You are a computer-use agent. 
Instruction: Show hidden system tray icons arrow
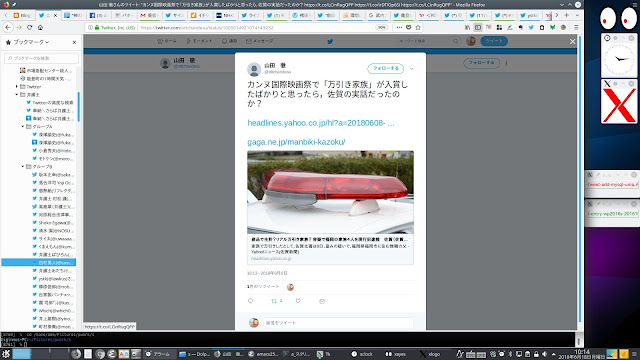(553, 354)
